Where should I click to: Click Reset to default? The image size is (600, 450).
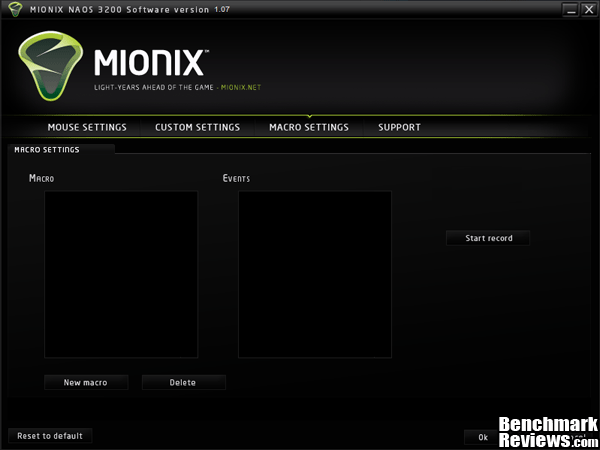click(x=50, y=436)
